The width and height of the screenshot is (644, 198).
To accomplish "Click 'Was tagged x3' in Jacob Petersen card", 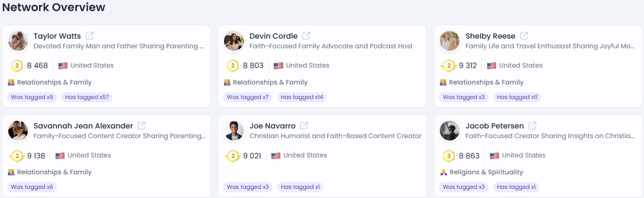I will (463, 187).
